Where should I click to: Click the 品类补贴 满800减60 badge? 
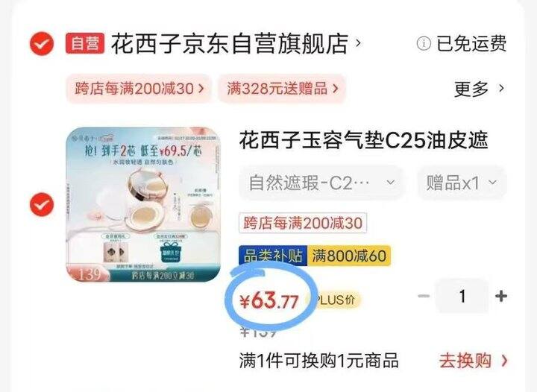click(x=315, y=256)
